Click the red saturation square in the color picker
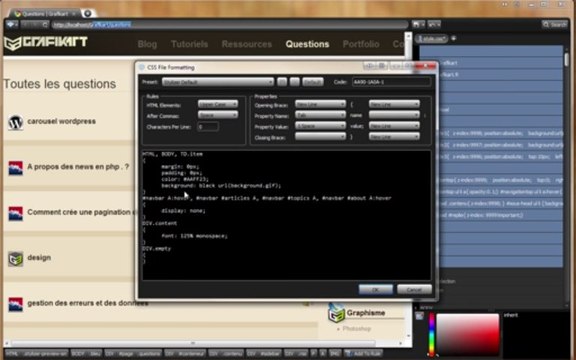Image resolution: width=576 pixels, height=360 pixels. tap(468, 335)
